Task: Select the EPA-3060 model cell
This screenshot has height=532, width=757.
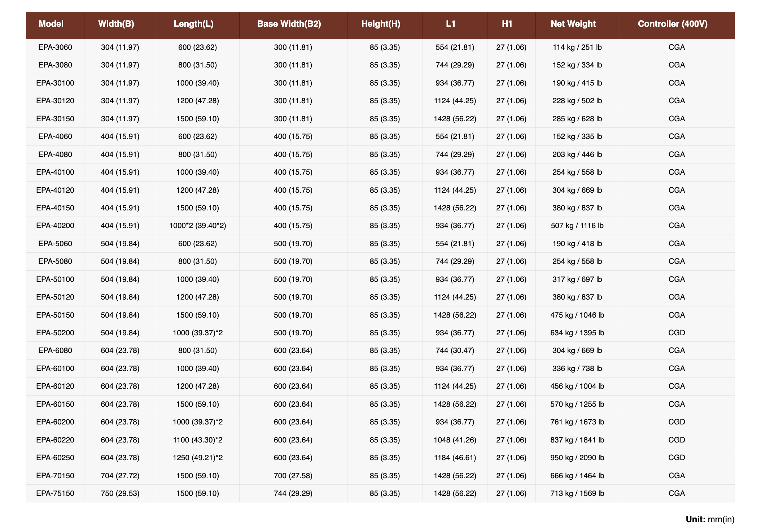Action: point(55,47)
